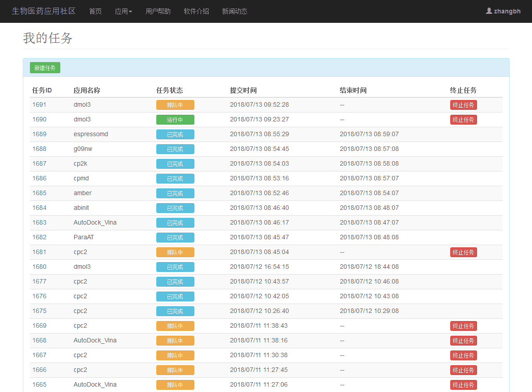Open task ID 1689

click(39, 134)
